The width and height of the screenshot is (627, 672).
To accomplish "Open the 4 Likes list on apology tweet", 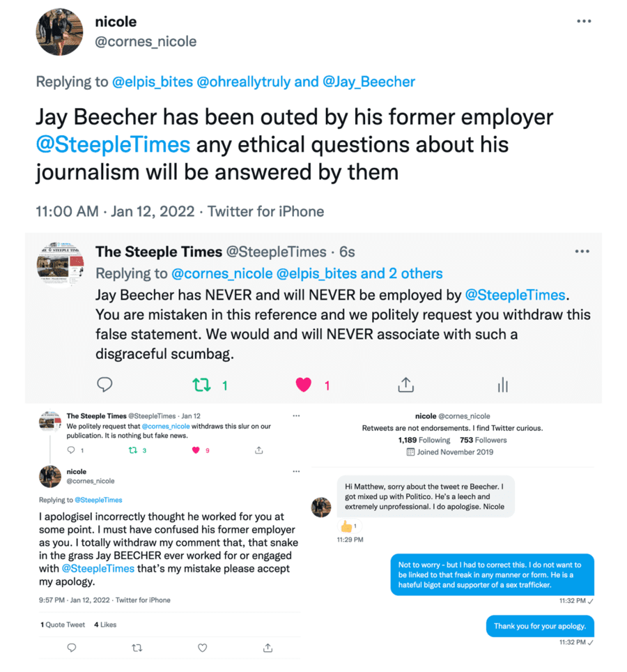I will (105, 625).
